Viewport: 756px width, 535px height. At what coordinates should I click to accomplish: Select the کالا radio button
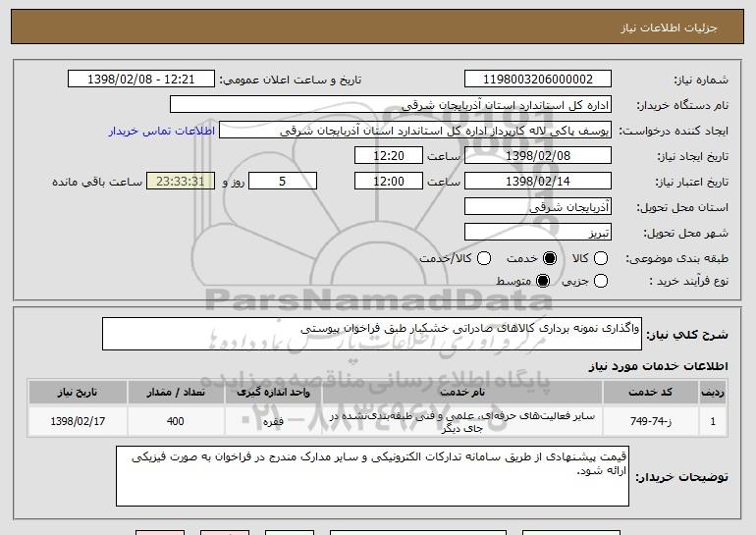click(x=601, y=258)
